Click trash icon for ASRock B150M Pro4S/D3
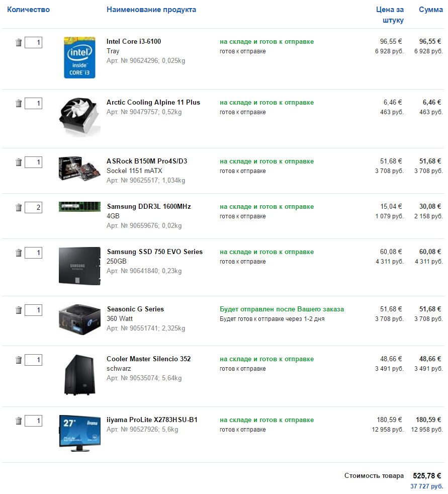This screenshot has height=494, width=448. (x=19, y=162)
